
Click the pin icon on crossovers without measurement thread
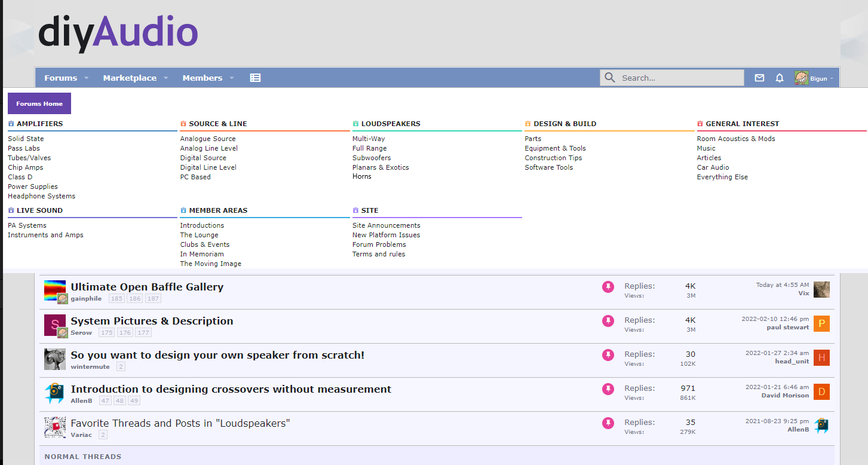(608, 389)
